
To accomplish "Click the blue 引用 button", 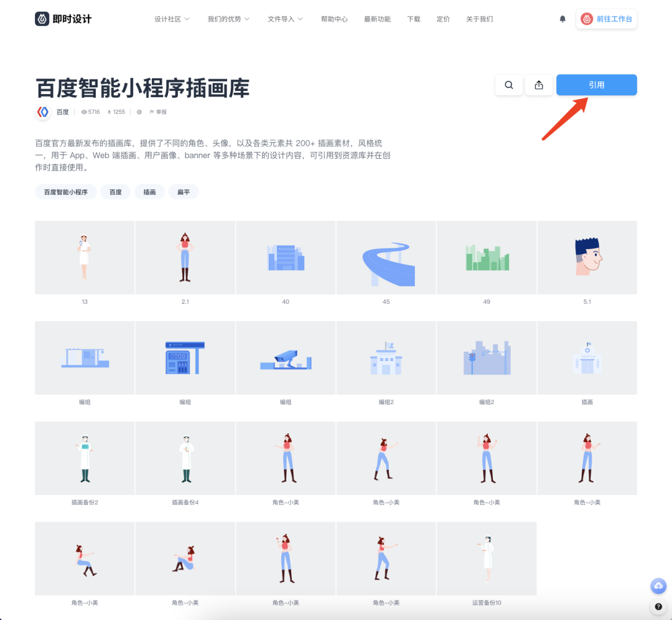I will [597, 85].
